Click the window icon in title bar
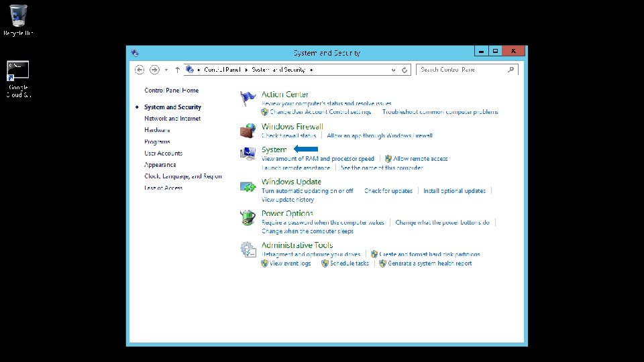This screenshot has width=644, height=362. pos(135,52)
